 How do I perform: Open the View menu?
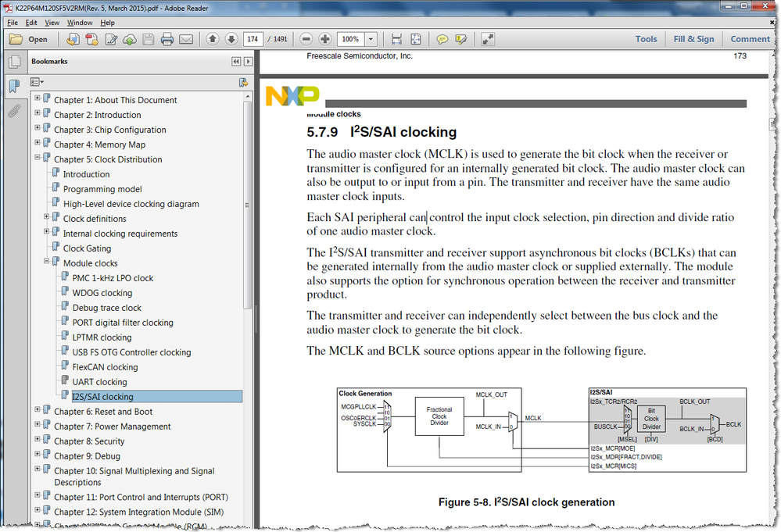click(x=52, y=23)
